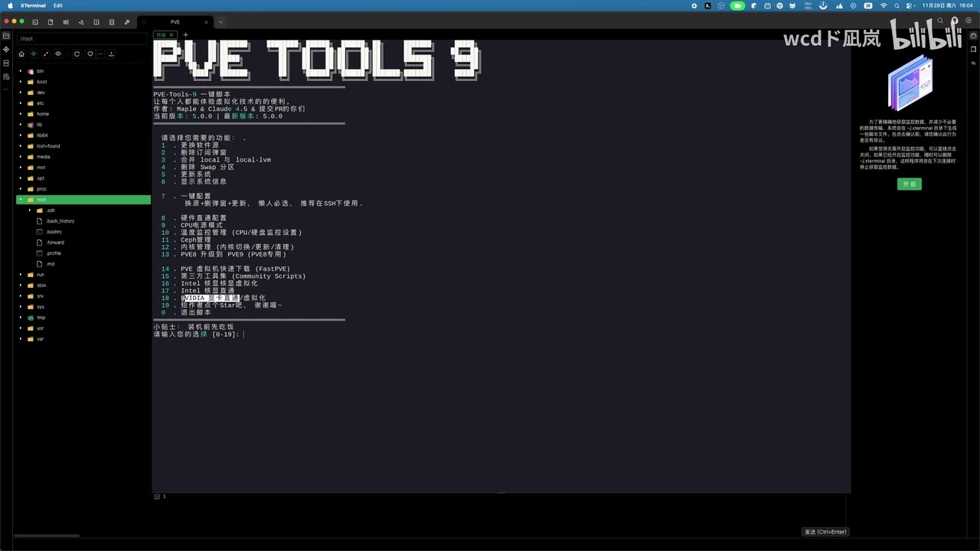Image resolution: width=980 pixels, height=551 pixels.
Task: Click the cloud sync icon on right panel
Action: click(973, 36)
